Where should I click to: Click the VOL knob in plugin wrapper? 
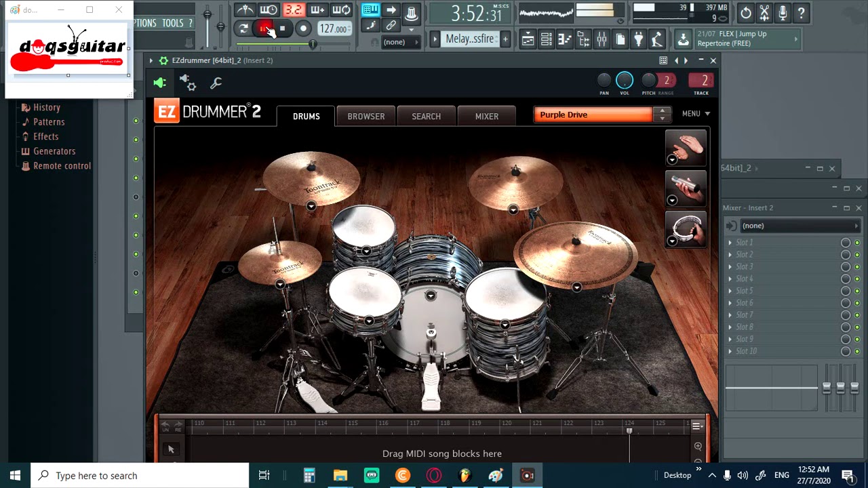click(625, 81)
